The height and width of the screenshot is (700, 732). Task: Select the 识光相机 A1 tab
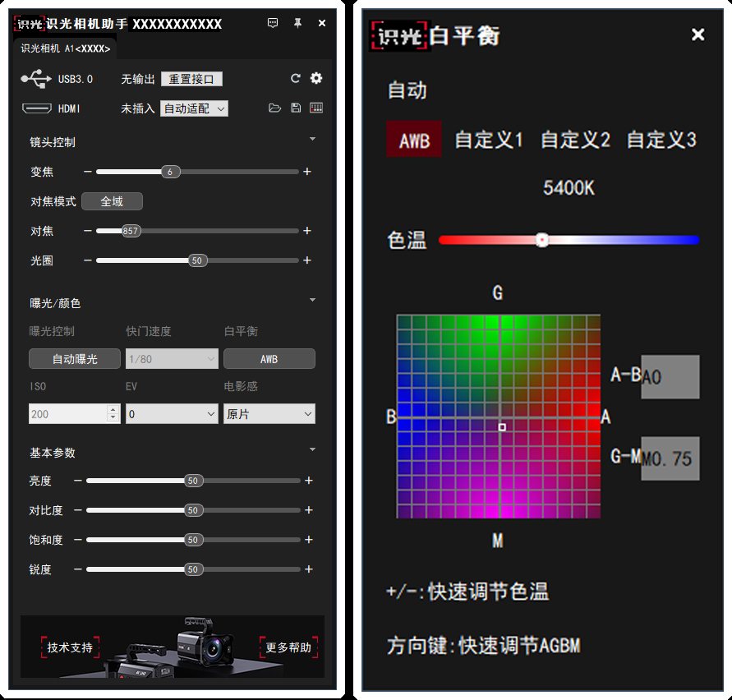pos(66,48)
